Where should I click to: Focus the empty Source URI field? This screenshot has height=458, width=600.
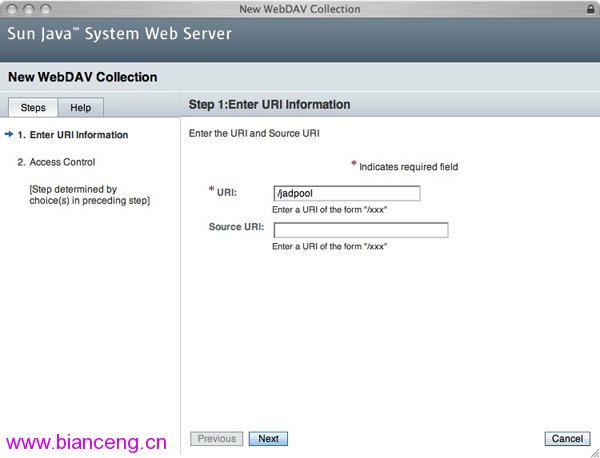tap(360, 230)
